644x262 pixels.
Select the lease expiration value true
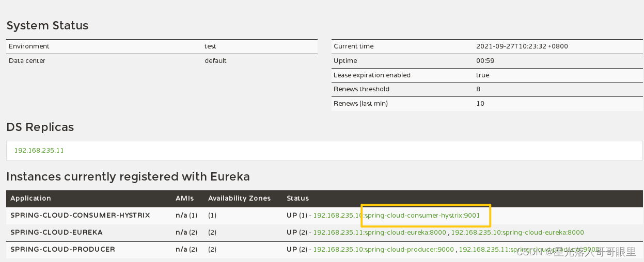[x=482, y=75]
